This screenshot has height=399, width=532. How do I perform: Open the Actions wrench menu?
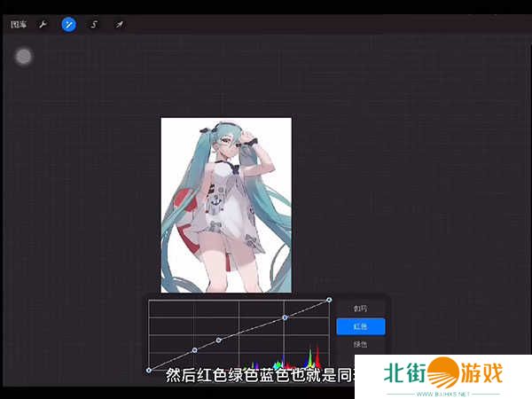[42, 25]
